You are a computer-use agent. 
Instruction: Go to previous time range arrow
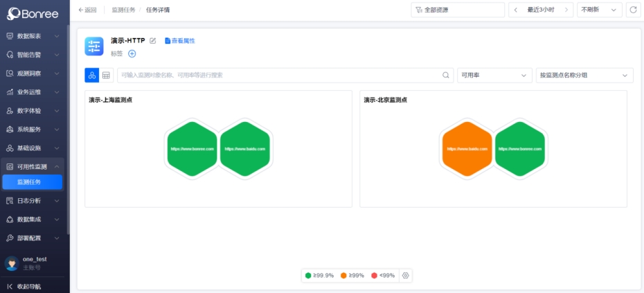tap(515, 10)
